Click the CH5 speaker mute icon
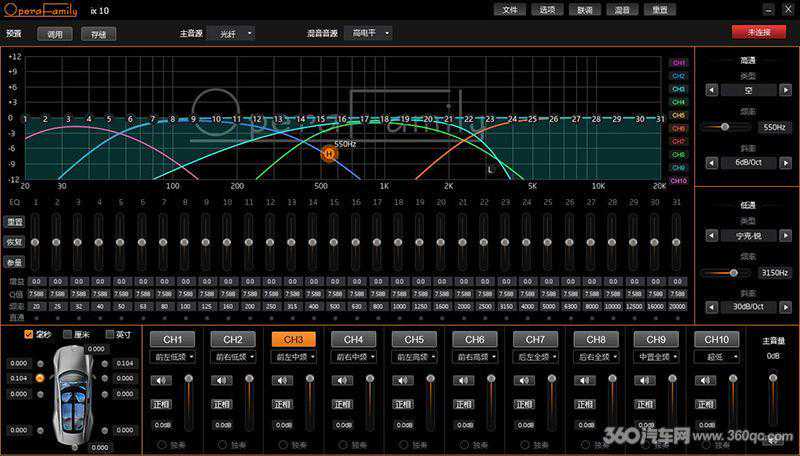The height and width of the screenshot is (456, 800). tap(401, 380)
